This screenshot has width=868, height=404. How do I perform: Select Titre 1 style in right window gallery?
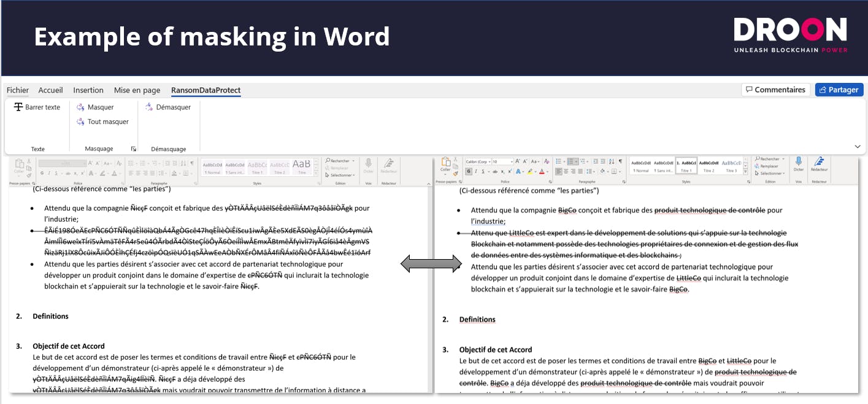(686, 165)
